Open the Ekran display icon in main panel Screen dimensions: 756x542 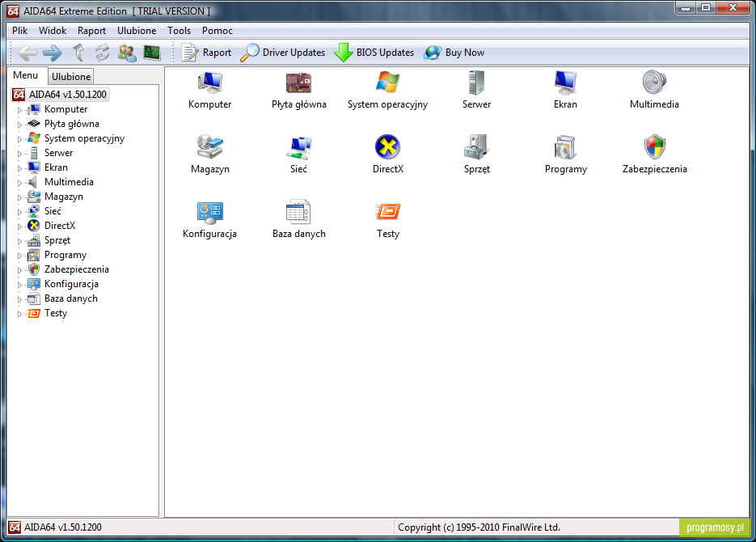click(x=565, y=83)
